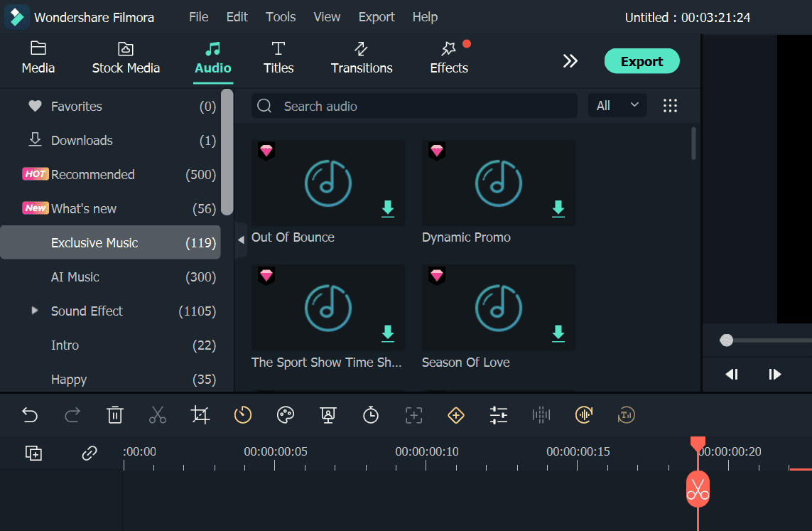
Task: Click the grid view layout icon
Action: pyautogui.click(x=670, y=106)
